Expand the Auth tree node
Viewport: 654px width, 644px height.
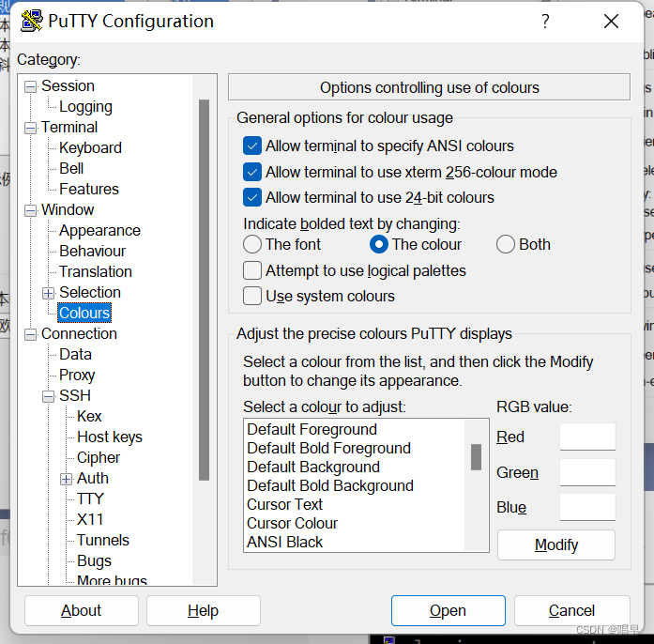(x=66, y=479)
